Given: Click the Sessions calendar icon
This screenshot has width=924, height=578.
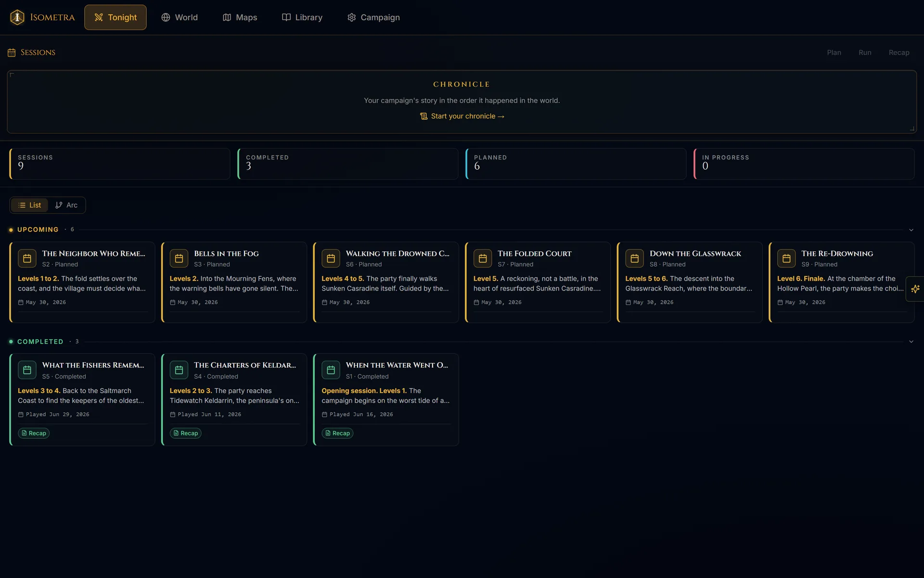Looking at the screenshot, I should [x=12, y=53].
